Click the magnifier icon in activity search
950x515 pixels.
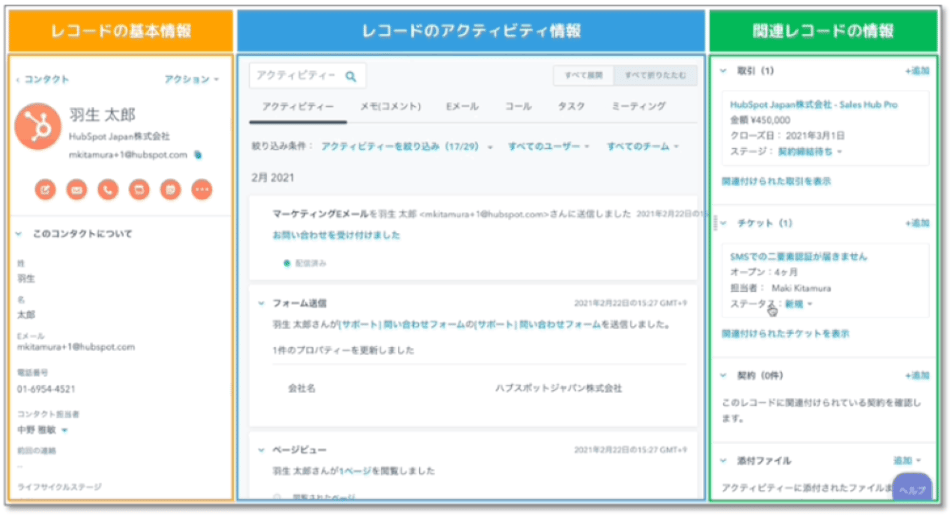pyautogui.click(x=351, y=76)
